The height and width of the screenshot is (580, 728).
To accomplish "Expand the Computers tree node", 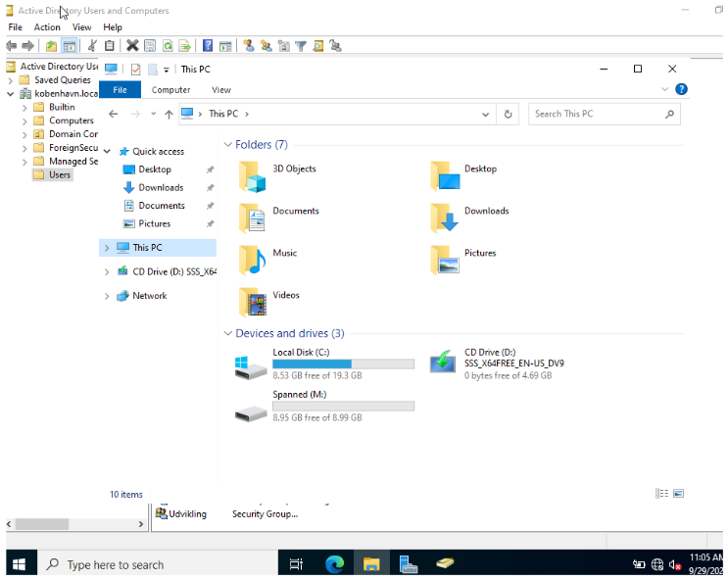I will point(24,121).
